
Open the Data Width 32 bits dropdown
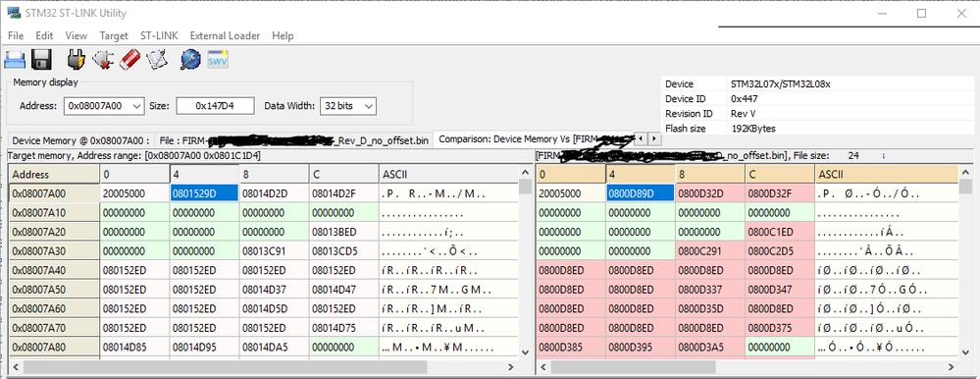pyautogui.click(x=348, y=106)
